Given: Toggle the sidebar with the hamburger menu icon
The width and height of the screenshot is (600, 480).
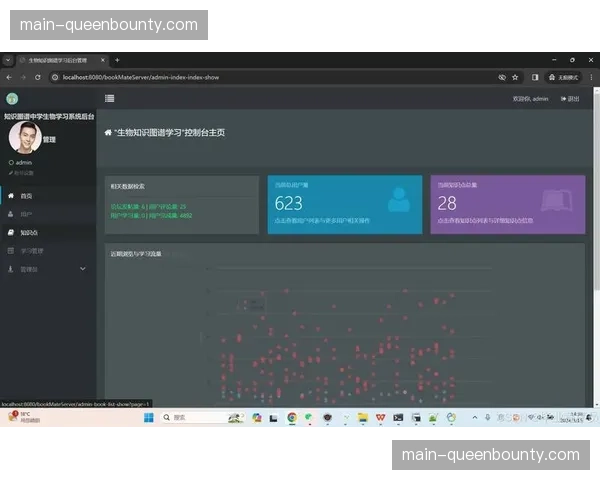Looking at the screenshot, I should [109, 98].
